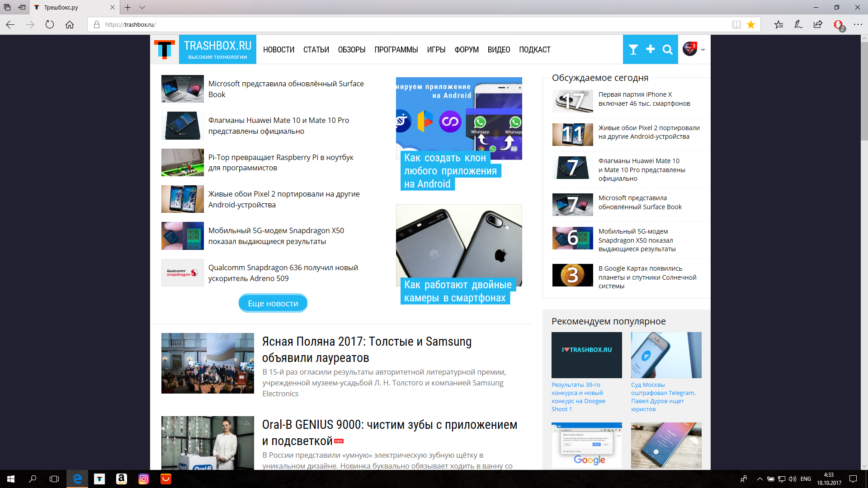Open the НОВОСТИ menu item
868x488 pixels.
278,50
